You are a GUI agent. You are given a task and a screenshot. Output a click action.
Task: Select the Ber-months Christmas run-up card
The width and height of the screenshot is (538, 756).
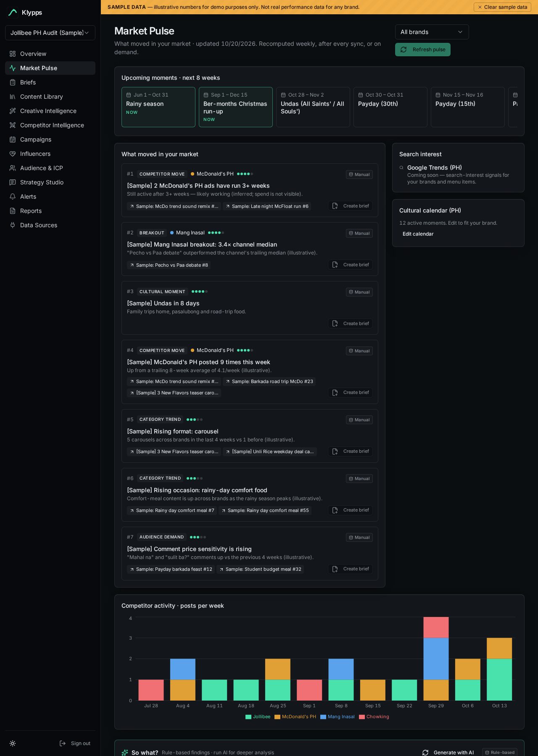[236, 107]
